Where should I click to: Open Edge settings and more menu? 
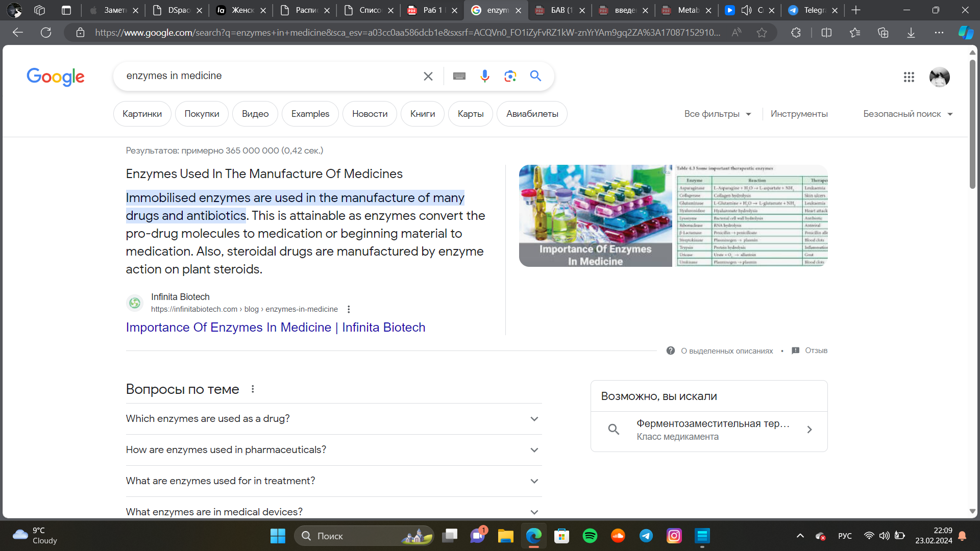pos(939,33)
